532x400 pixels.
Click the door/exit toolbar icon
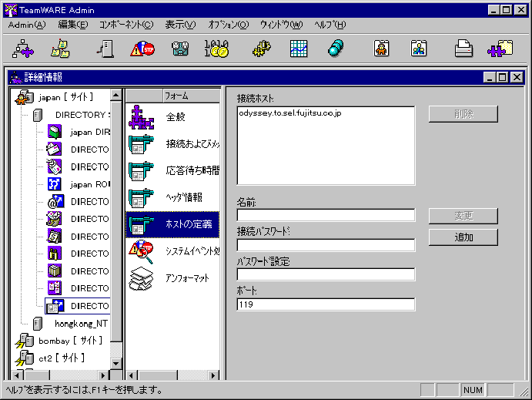[105, 49]
